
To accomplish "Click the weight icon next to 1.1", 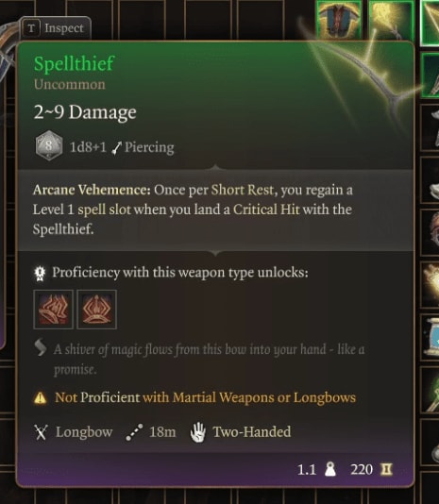I will tap(330, 469).
